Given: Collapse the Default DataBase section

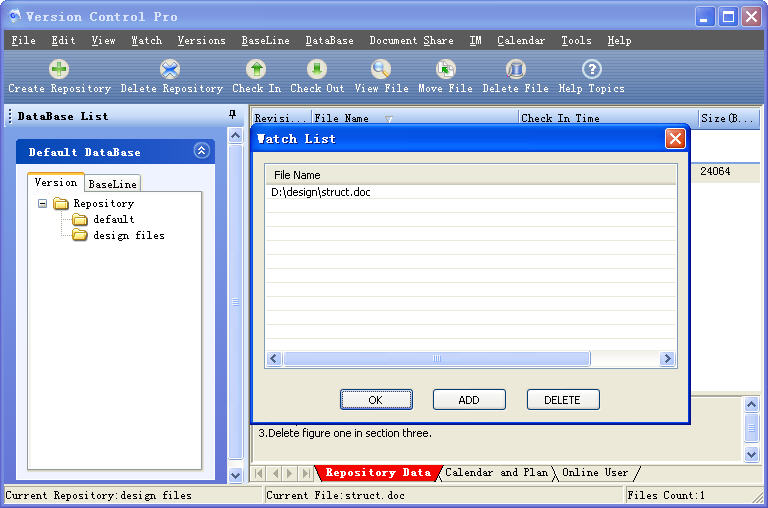Looking at the screenshot, I should coord(201,150).
